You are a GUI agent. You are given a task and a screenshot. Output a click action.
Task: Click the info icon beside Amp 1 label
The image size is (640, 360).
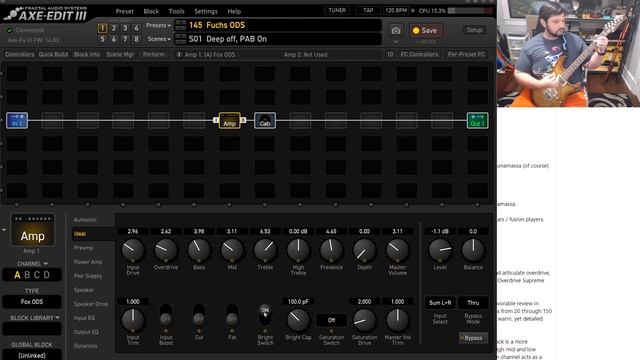(178, 54)
